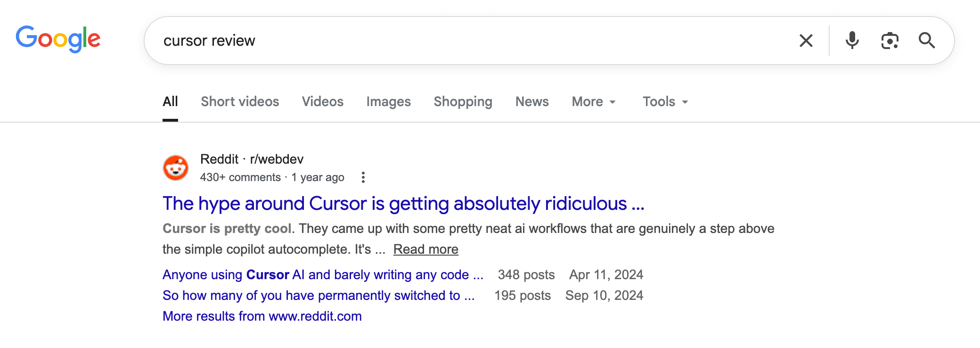Submit search with the magnifying glass icon

(927, 41)
